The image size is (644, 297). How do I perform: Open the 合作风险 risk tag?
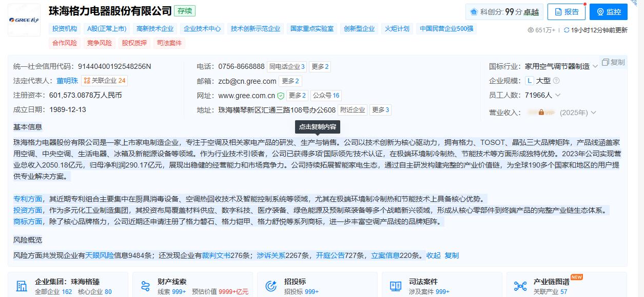click(x=65, y=43)
